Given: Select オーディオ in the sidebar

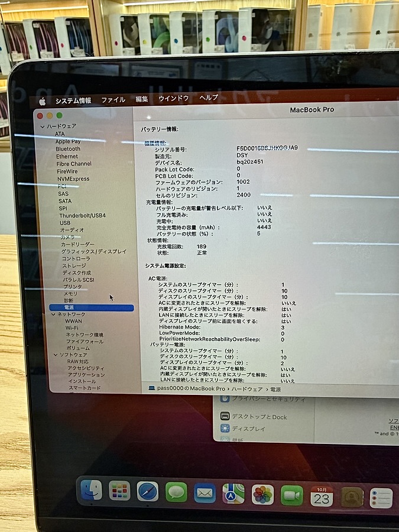Looking at the screenshot, I should 72,230.
